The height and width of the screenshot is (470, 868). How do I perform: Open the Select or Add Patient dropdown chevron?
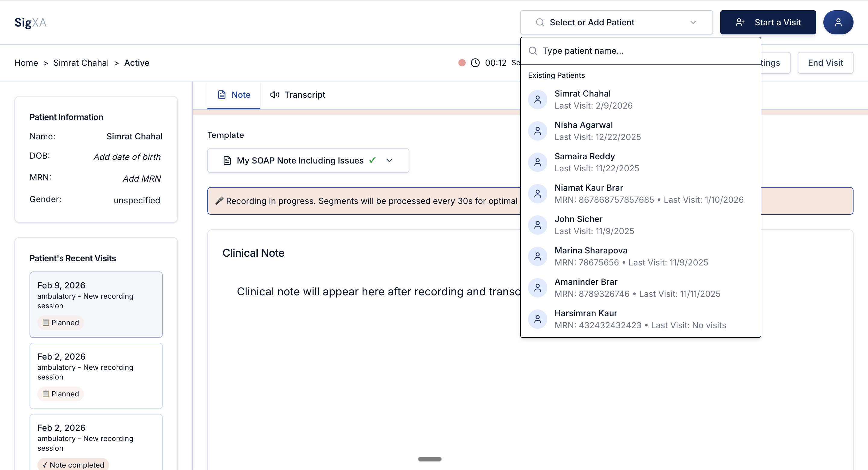click(x=693, y=22)
